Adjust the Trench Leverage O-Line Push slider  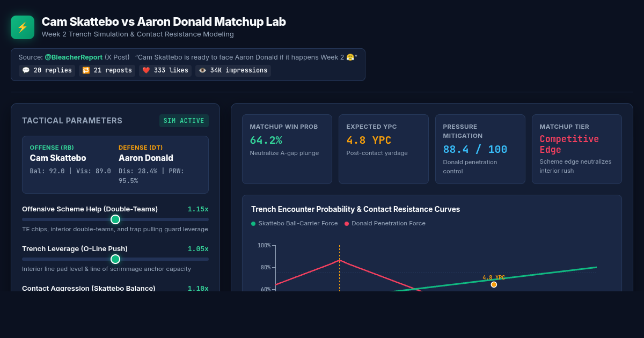coord(115,259)
